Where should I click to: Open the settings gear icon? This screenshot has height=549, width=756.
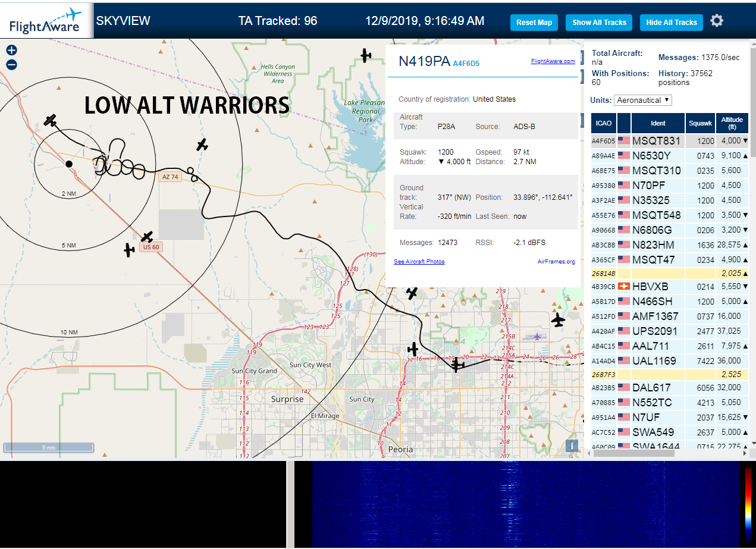tap(717, 21)
